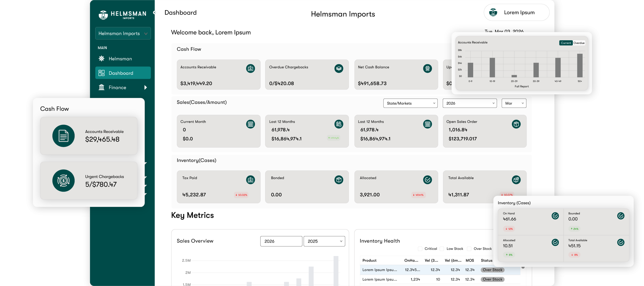Open the Helmsman sidebar menu item
This screenshot has height=286, width=644.
point(120,58)
